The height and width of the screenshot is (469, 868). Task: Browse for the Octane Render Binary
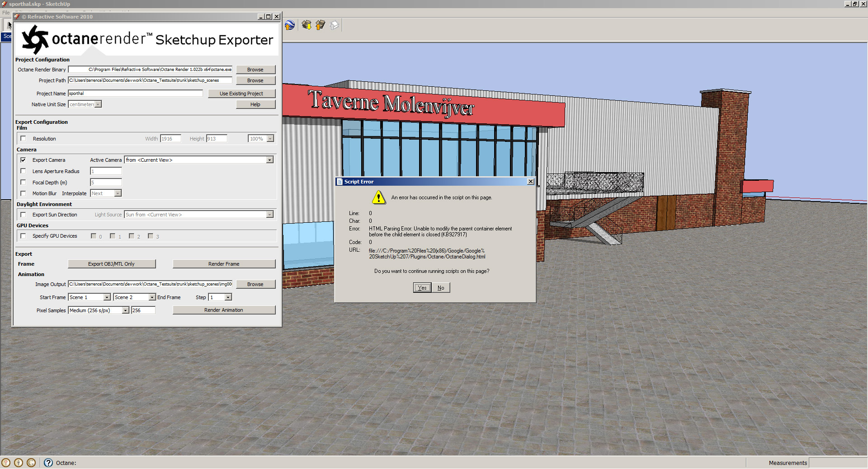(255, 70)
